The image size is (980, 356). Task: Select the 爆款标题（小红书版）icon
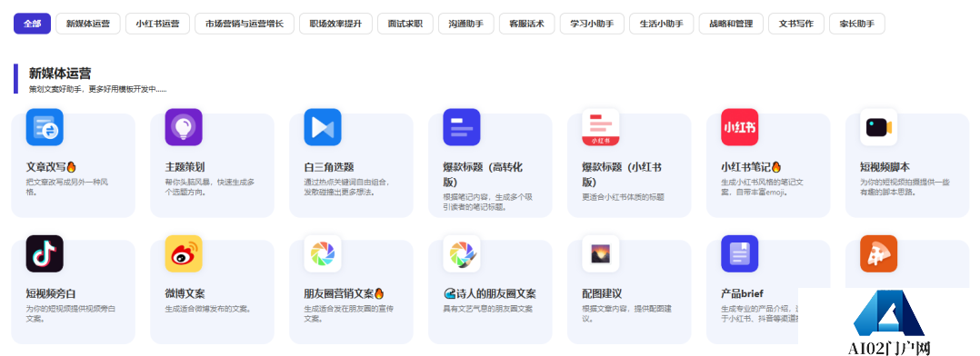(x=601, y=127)
